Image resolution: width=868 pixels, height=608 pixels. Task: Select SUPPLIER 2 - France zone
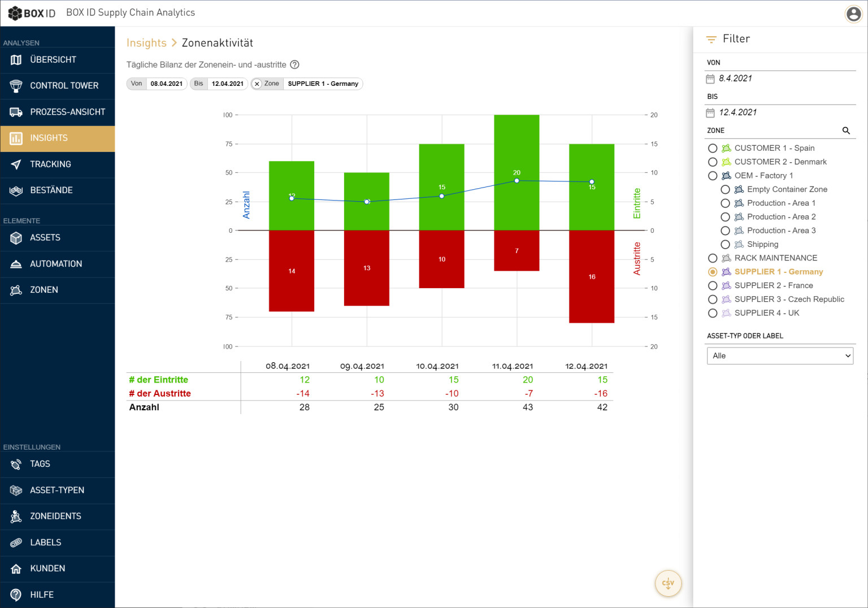pos(713,285)
